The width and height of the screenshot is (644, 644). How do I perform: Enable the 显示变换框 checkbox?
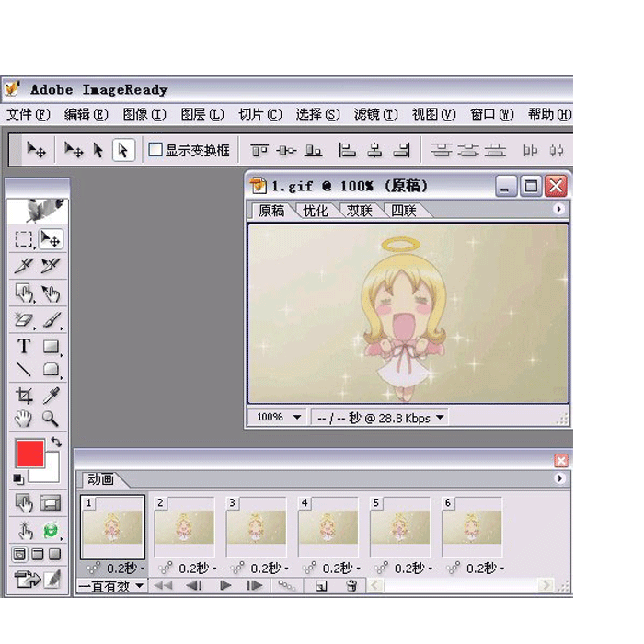(155, 150)
